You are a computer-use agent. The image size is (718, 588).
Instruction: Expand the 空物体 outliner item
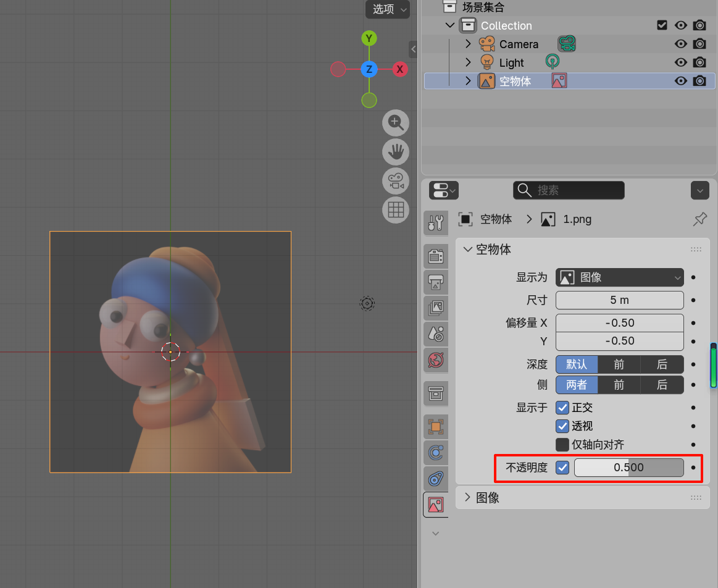click(468, 81)
